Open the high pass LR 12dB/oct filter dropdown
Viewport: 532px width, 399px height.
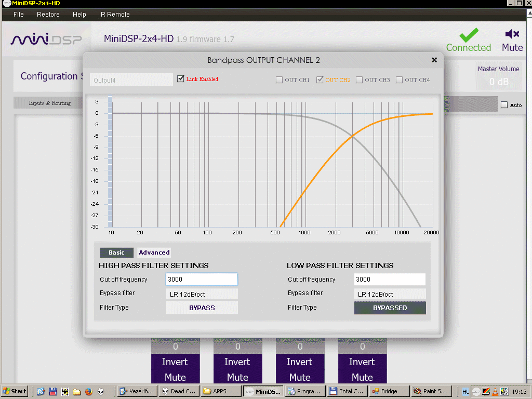point(202,294)
